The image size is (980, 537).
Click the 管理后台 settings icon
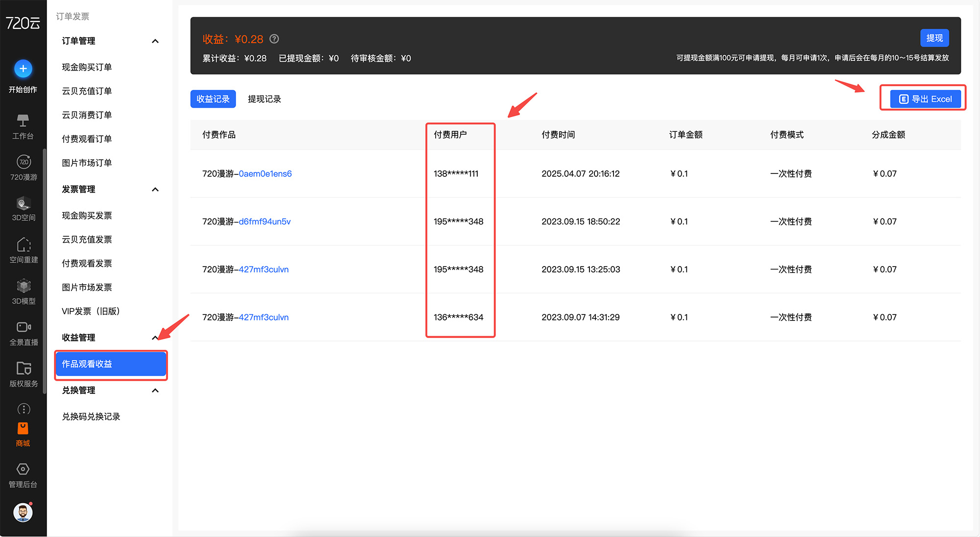23,469
